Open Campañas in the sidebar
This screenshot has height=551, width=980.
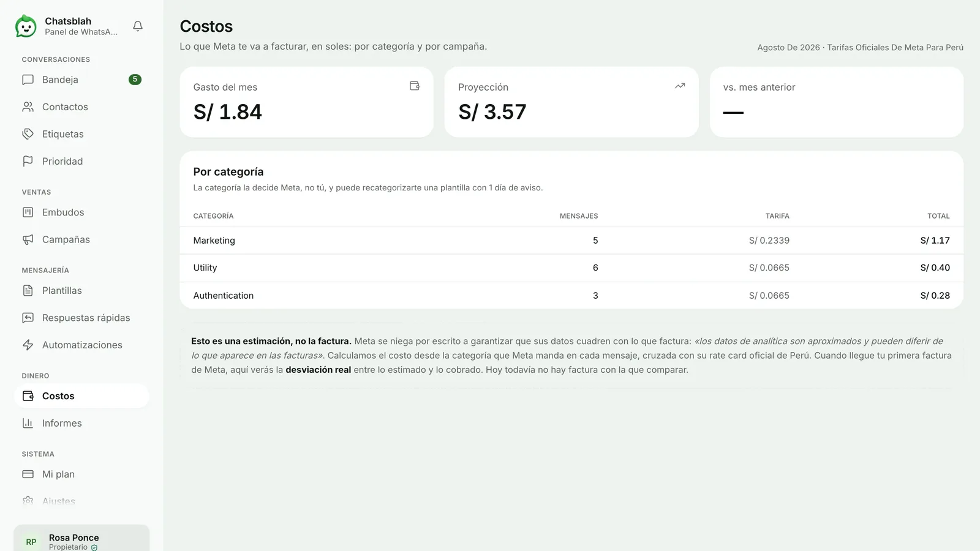tap(81, 239)
